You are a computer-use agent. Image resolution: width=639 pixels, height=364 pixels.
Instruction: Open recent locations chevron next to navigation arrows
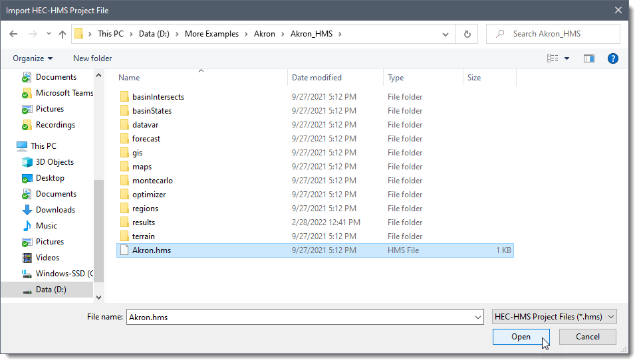point(49,34)
